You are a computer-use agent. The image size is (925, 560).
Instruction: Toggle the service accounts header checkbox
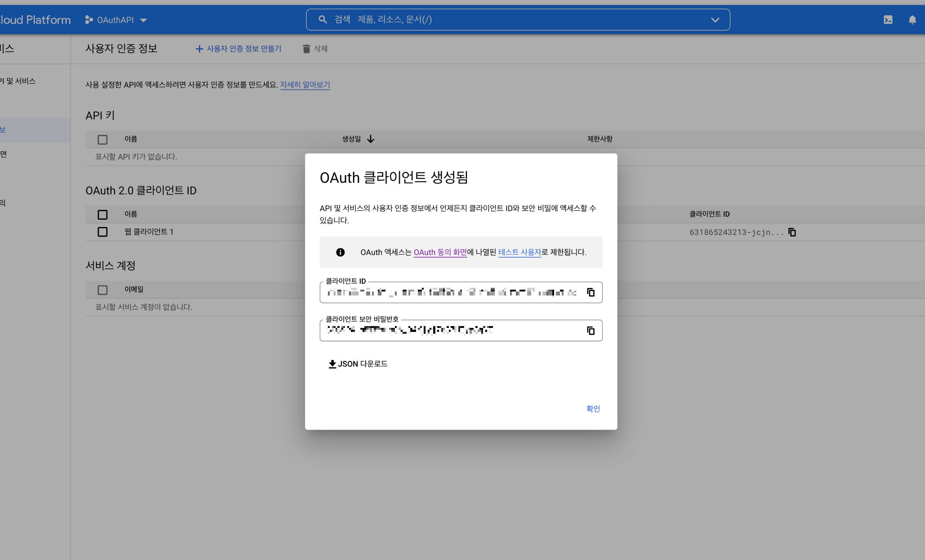point(102,290)
